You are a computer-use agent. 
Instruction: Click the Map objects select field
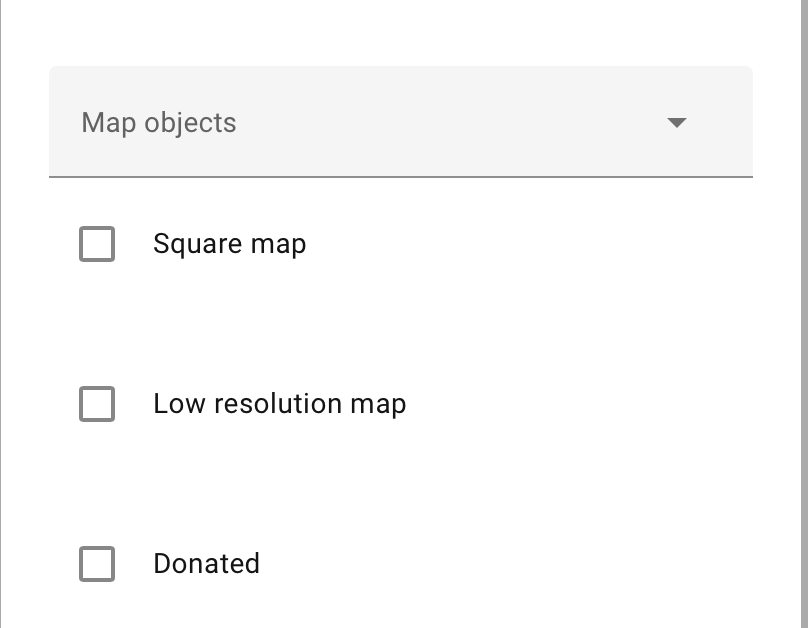pos(400,122)
